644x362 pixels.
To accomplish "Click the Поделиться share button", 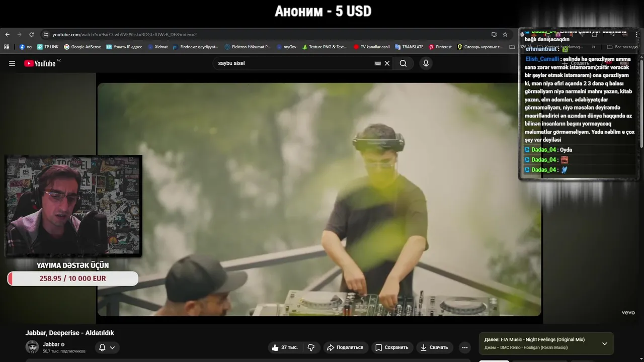I will (345, 347).
